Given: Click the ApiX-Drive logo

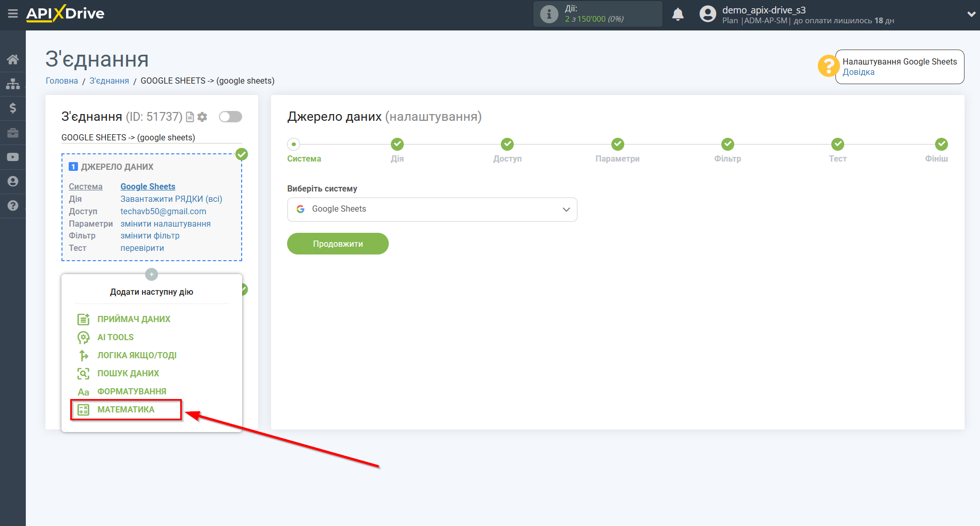Looking at the screenshot, I should pyautogui.click(x=65, y=13).
